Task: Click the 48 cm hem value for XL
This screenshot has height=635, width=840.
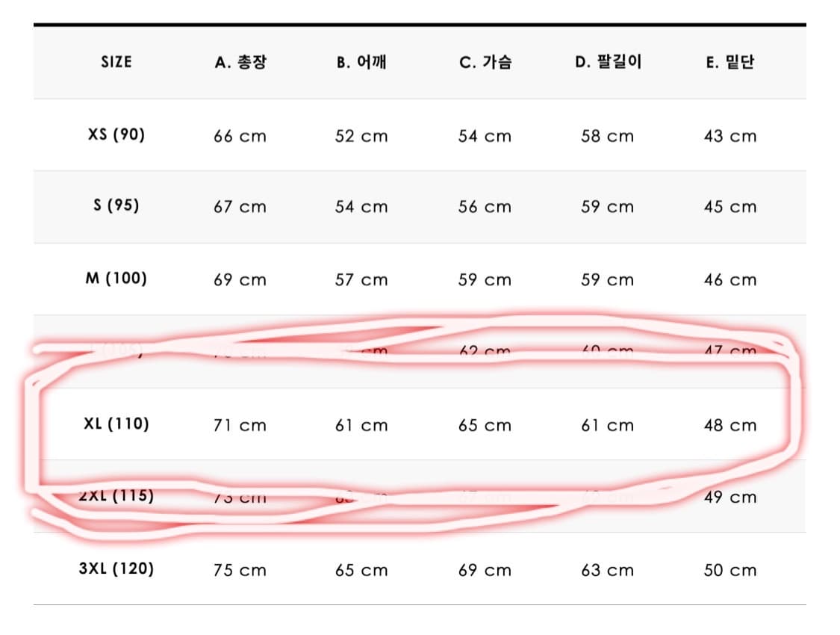Action: [729, 426]
